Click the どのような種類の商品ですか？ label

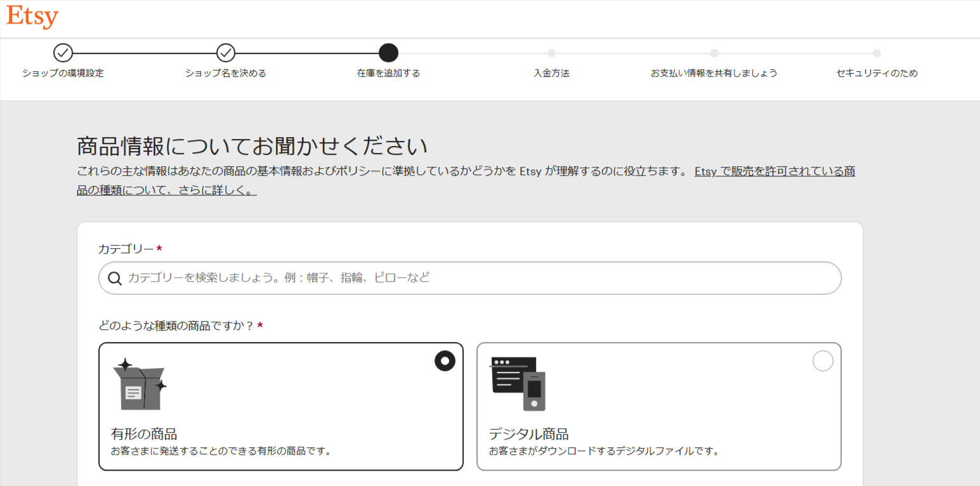pyautogui.click(x=176, y=325)
